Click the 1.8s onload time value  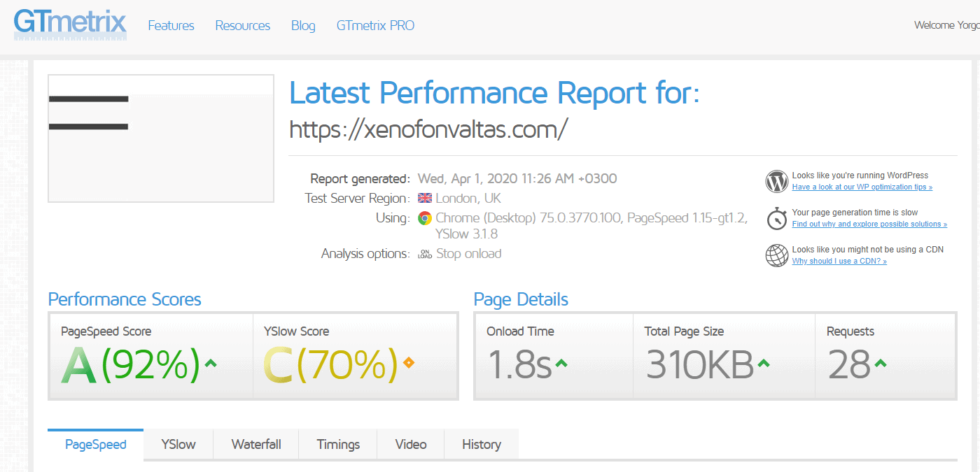coord(519,364)
